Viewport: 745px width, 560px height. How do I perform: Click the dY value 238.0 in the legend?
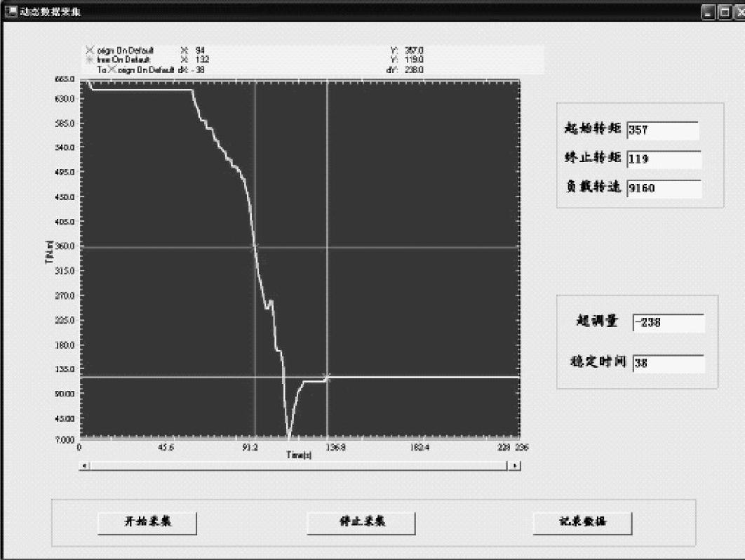point(414,69)
